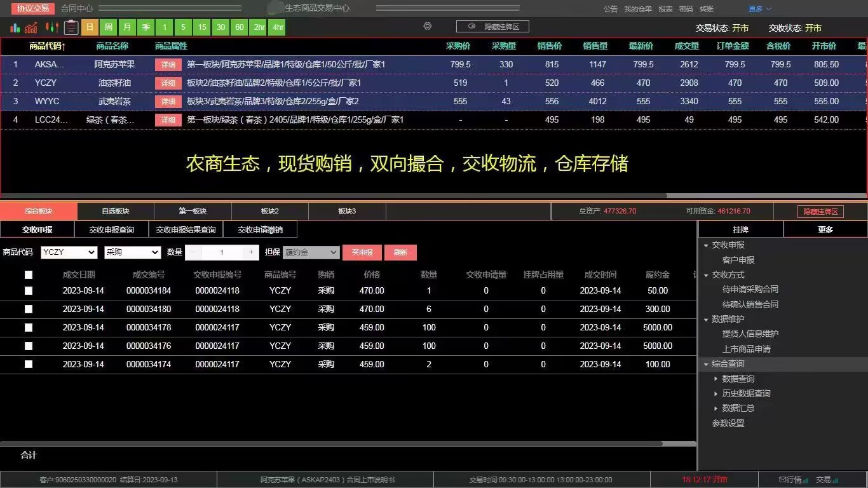Open the 担保 履约金 dropdown
Image resolution: width=868 pixels, height=488 pixels.
click(311, 252)
